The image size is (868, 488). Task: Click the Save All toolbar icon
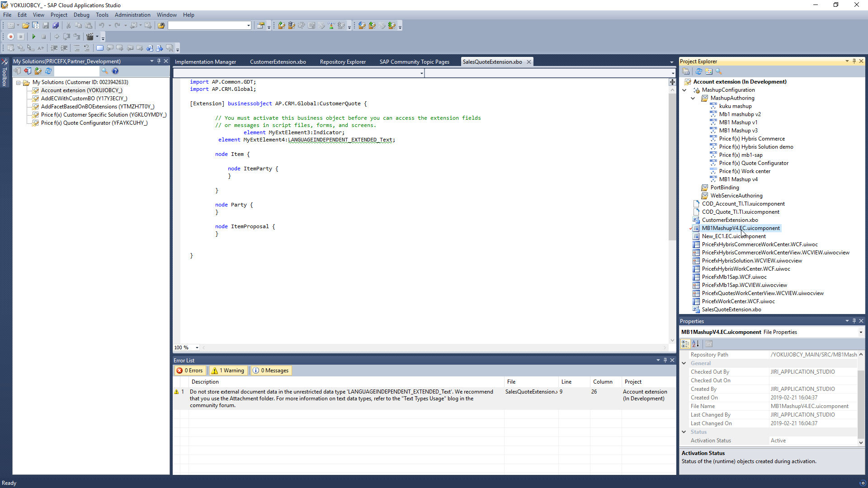[x=56, y=26]
